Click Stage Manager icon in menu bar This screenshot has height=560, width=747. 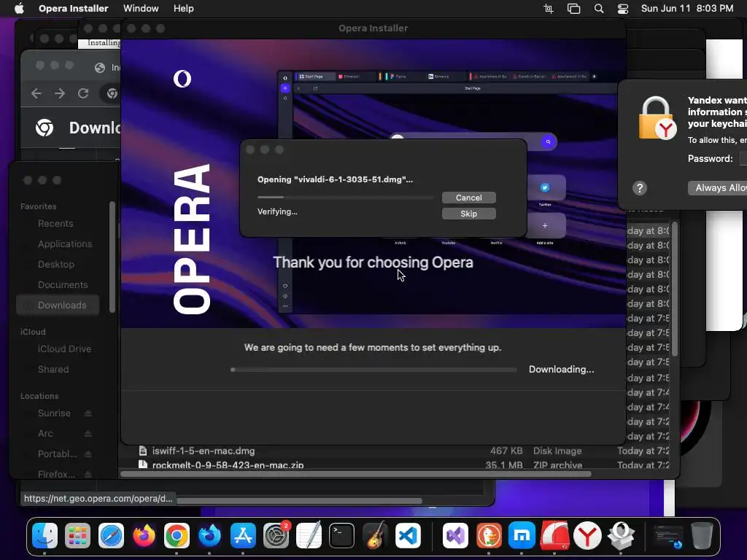point(573,9)
